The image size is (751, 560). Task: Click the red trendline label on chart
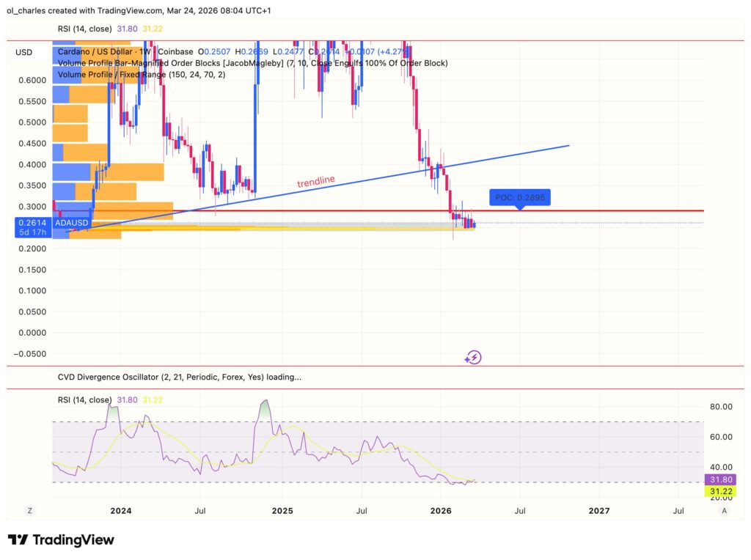click(315, 180)
